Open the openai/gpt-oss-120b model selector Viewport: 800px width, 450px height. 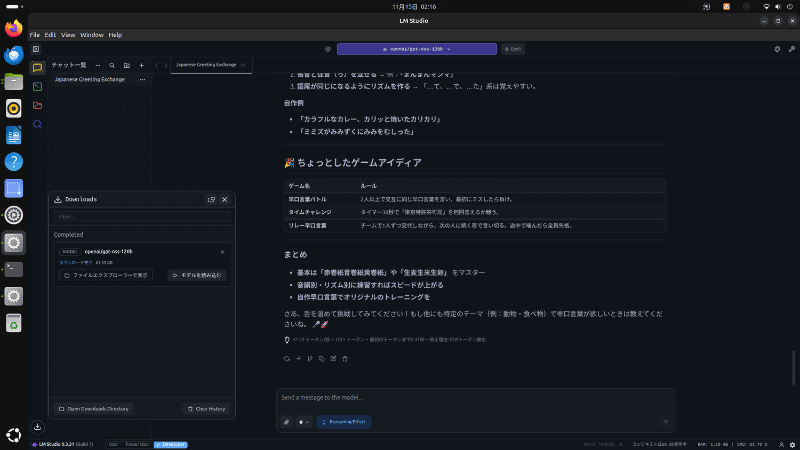tap(416, 49)
